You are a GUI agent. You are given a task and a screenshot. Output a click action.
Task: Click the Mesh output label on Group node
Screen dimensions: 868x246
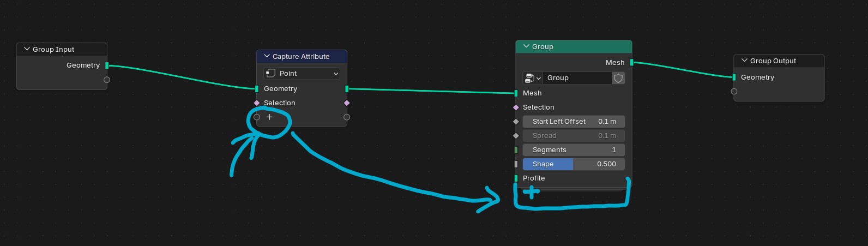(615, 62)
